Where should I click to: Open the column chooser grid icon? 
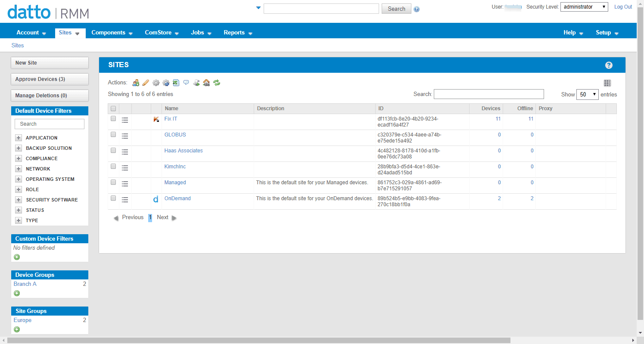coord(607,83)
